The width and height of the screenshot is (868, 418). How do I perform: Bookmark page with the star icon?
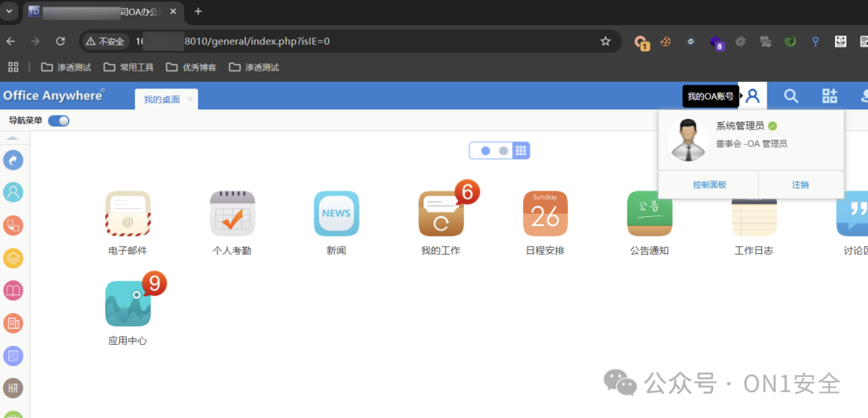606,41
